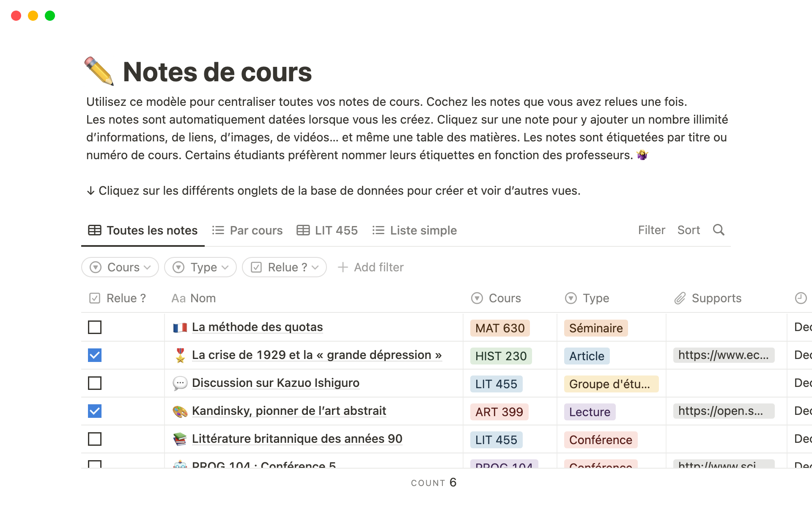
Task: Expand the Relue ? filter dropdown
Action: click(284, 267)
